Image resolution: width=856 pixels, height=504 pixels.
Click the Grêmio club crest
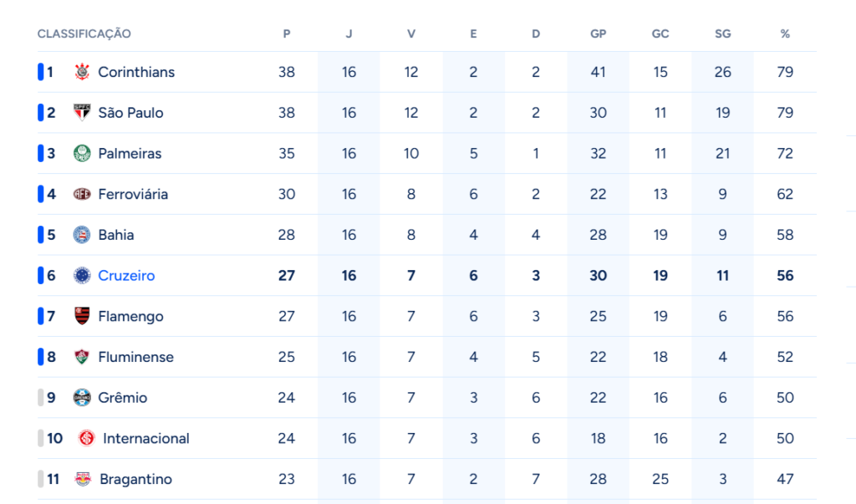(82, 398)
